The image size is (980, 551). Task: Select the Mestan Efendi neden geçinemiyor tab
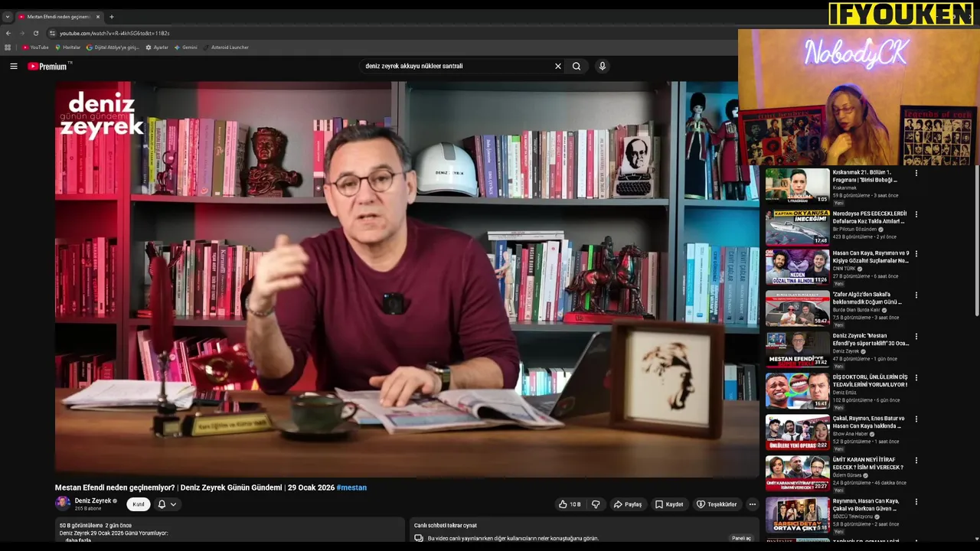pyautogui.click(x=58, y=17)
